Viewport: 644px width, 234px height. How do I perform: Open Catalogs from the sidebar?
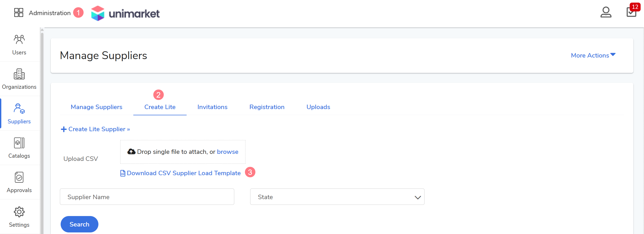coord(19,148)
